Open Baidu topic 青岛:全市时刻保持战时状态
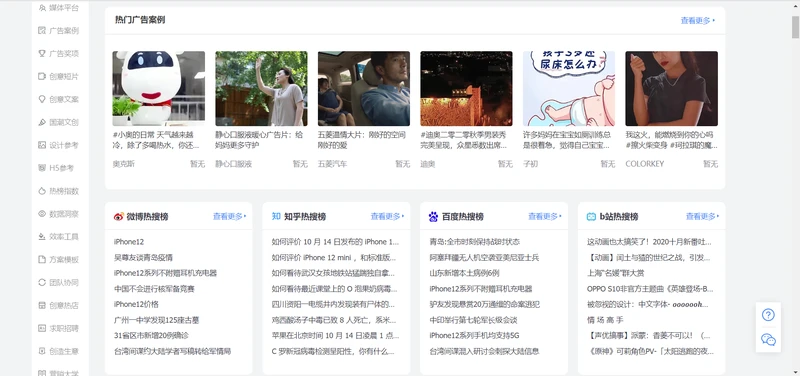Screen dimensions: 800x376 click(474, 242)
